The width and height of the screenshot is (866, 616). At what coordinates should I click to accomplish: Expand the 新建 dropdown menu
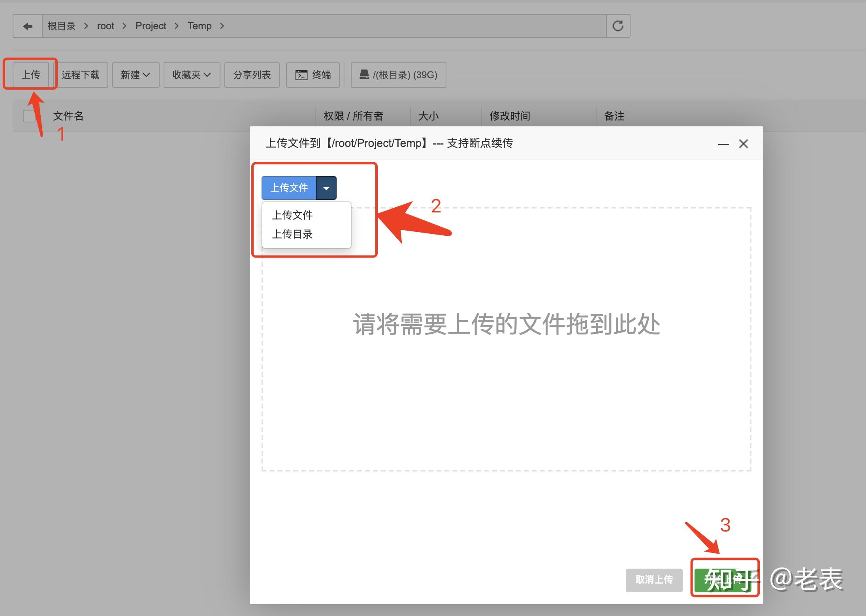pos(136,75)
